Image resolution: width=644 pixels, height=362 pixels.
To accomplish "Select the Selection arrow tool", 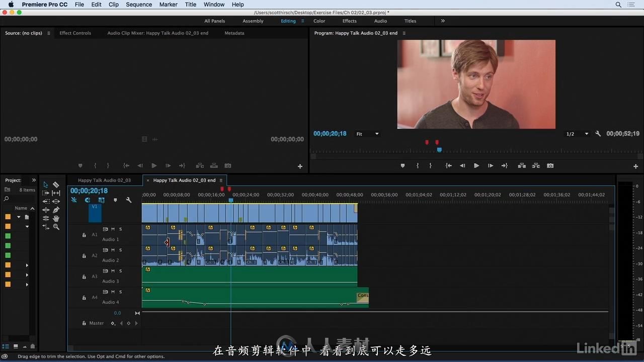I will coord(46,185).
